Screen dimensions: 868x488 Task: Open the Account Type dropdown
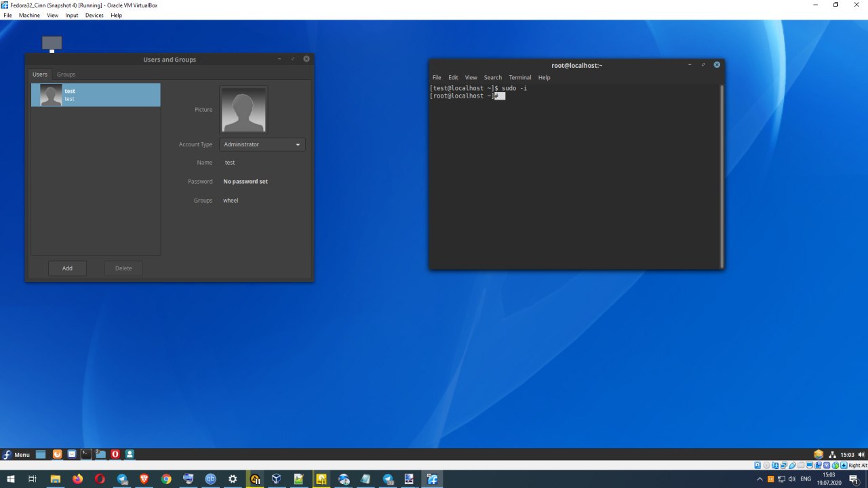coord(262,144)
